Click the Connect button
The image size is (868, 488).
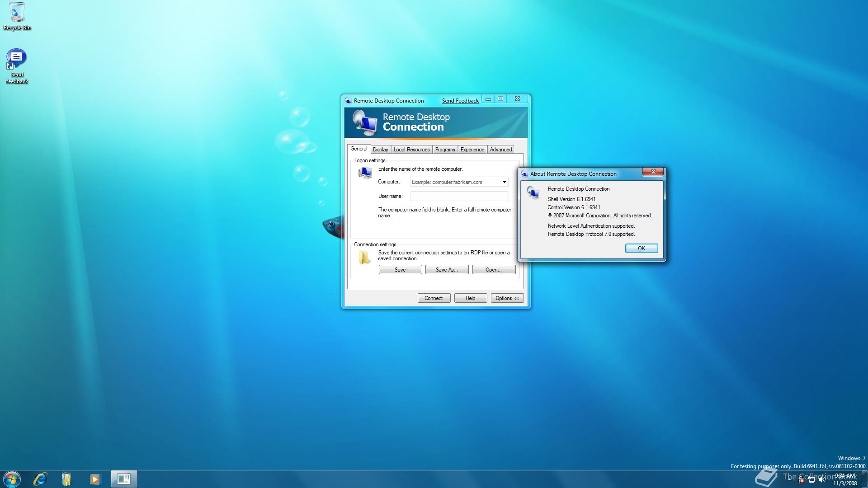click(434, 298)
